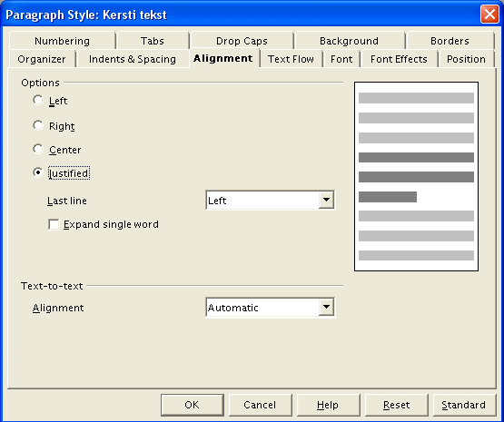Image resolution: width=504 pixels, height=422 pixels.
Task: Click the paragraph alignment preview box
Action: coord(416,176)
